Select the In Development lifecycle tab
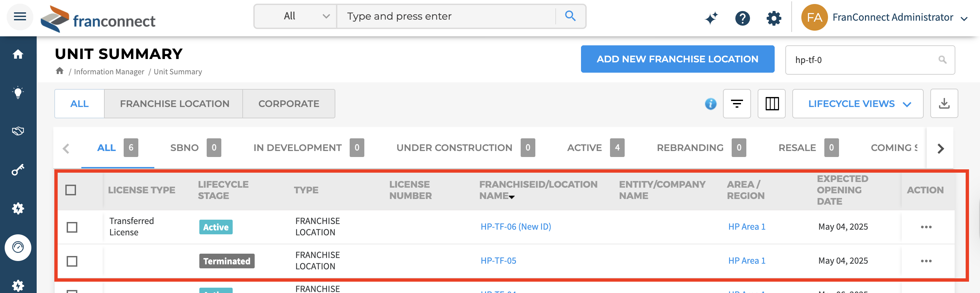 coord(309,148)
